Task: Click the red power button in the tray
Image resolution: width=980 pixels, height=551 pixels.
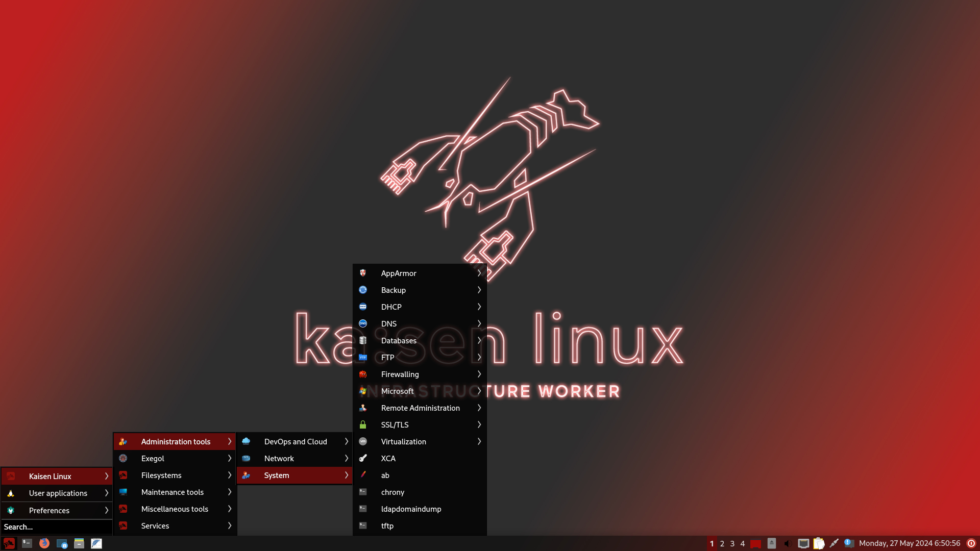Action: click(x=971, y=543)
